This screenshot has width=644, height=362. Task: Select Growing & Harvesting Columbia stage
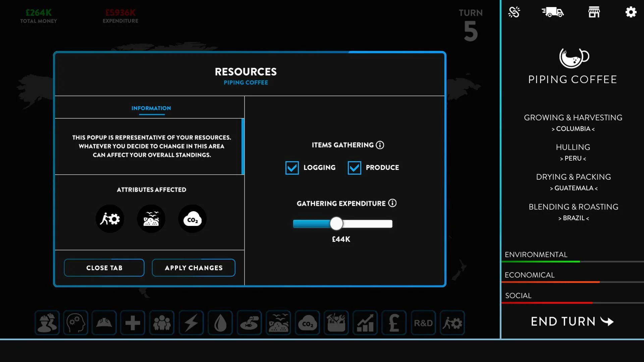[573, 123]
